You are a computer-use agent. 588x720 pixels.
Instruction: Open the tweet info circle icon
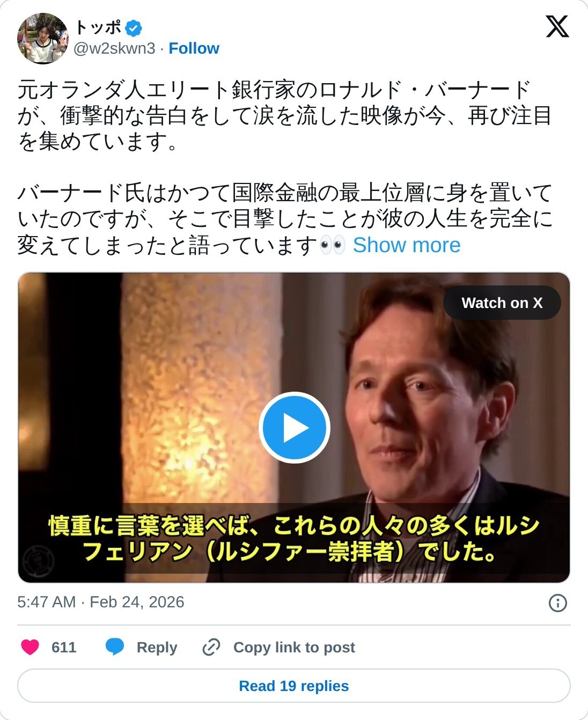558,603
